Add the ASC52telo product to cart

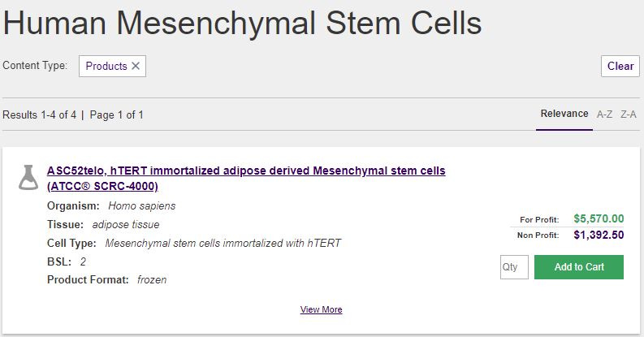point(579,267)
